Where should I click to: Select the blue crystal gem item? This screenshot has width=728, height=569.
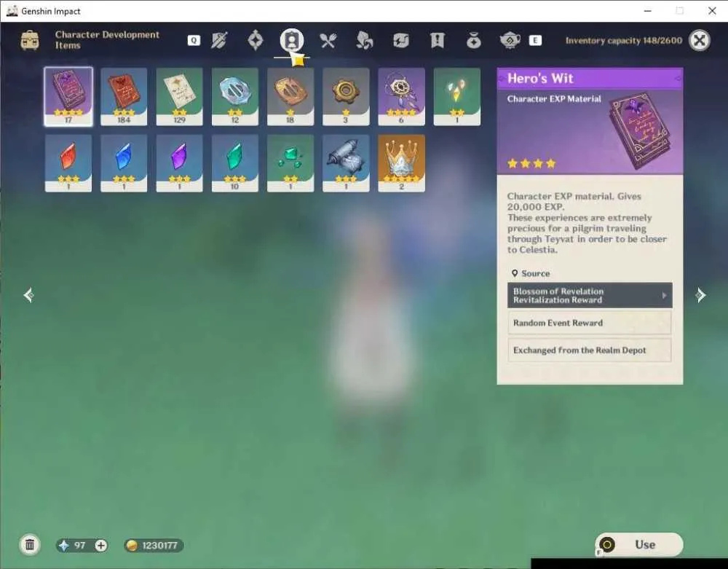pyautogui.click(x=124, y=163)
